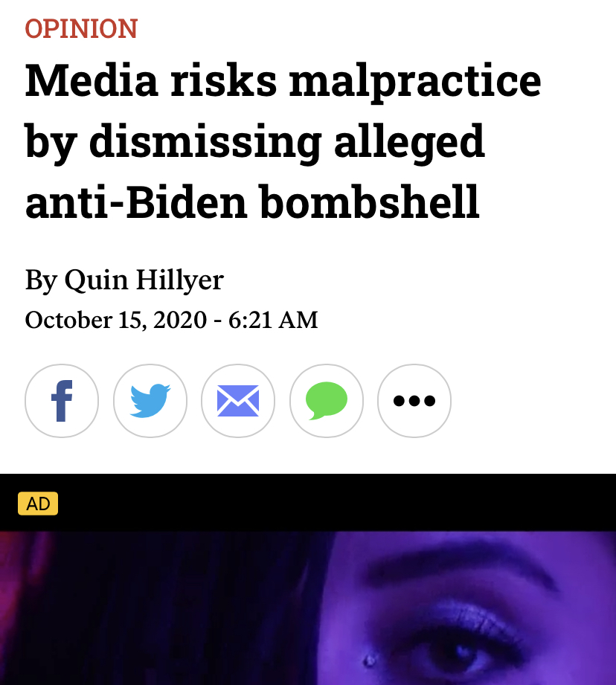Click the word 'Biden' in the headline

(x=187, y=202)
